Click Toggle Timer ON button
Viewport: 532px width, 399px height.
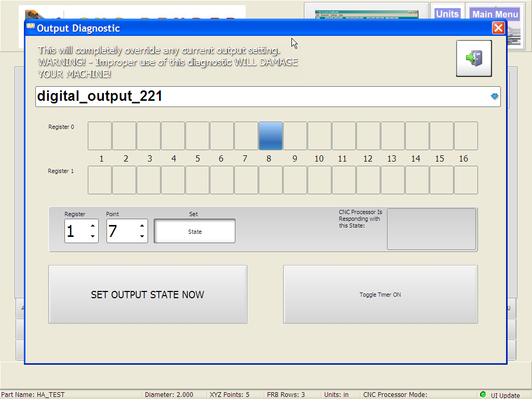tap(380, 295)
